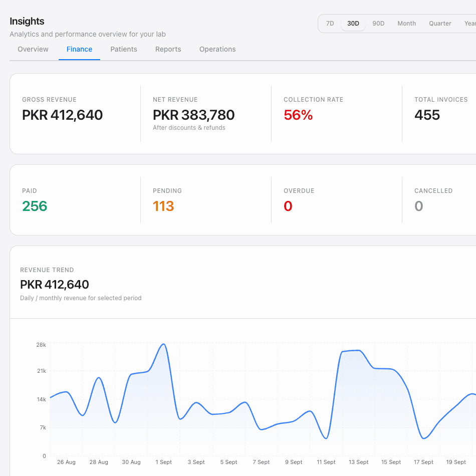Click the 28k y-axis label
476x476 pixels.
point(41,345)
